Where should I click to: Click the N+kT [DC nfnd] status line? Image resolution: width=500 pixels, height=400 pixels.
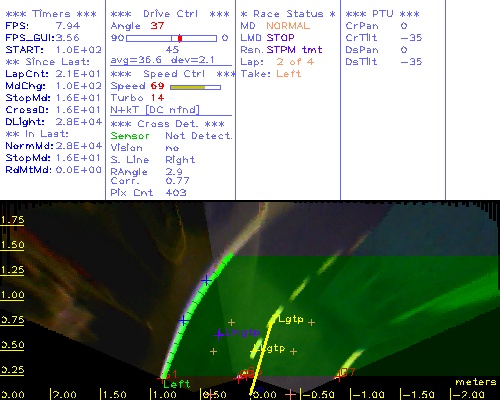pyautogui.click(x=155, y=110)
